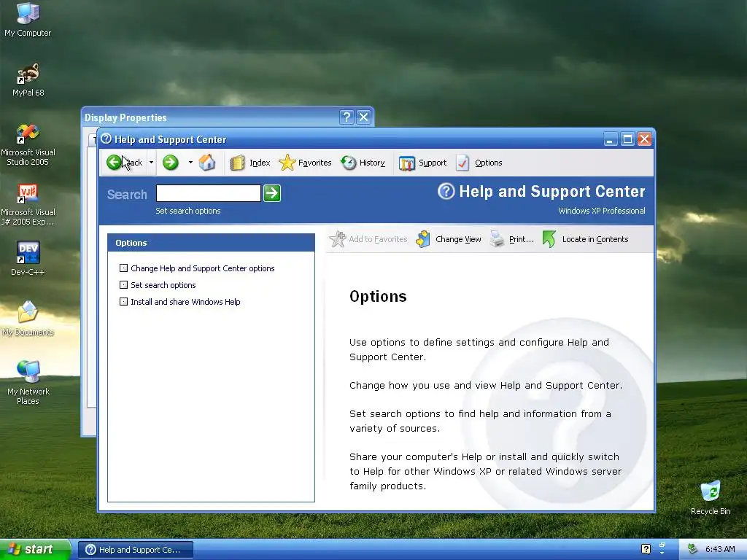Screen dimensions: 747x560
Task: Select the Microsoft Visual J# 2005 Express icon
Action: [x=28, y=205]
